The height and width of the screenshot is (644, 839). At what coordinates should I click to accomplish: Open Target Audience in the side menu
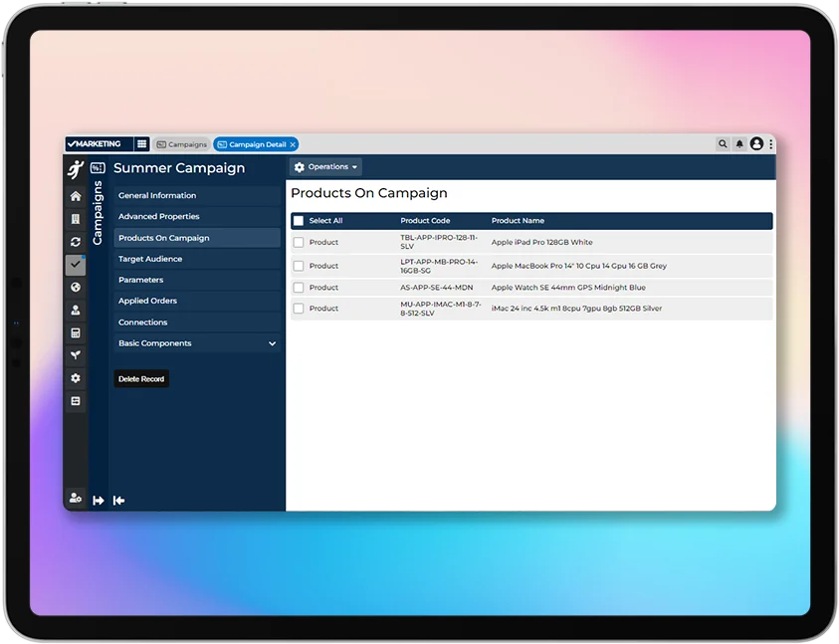click(149, 259)
